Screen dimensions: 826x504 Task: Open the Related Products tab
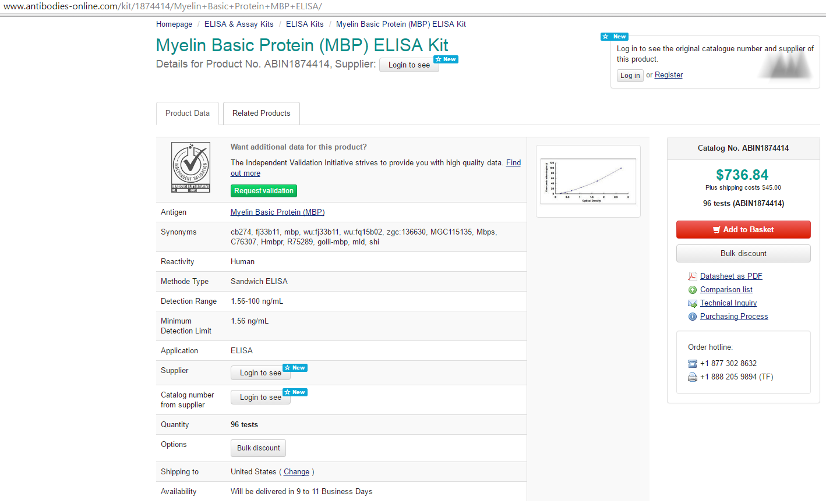pos(261,113)
